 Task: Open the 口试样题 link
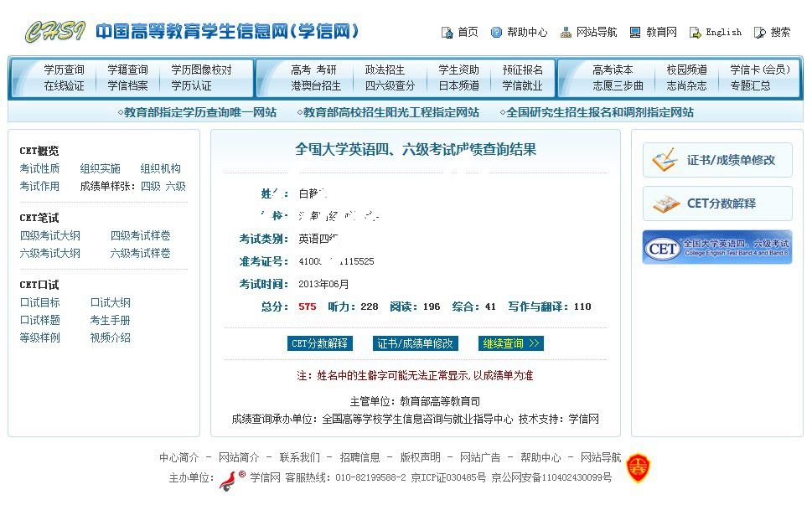(x=39, y=320)
